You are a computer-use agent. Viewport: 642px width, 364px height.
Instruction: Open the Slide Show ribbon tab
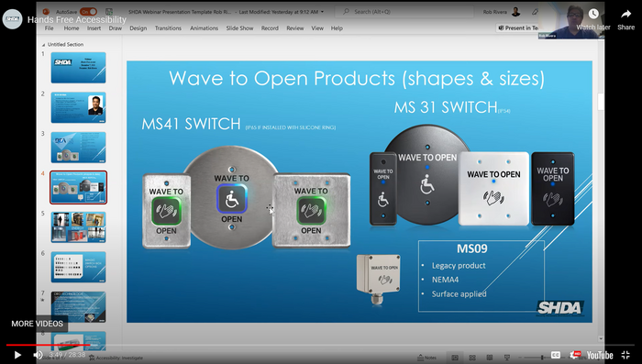pos(239,28)
